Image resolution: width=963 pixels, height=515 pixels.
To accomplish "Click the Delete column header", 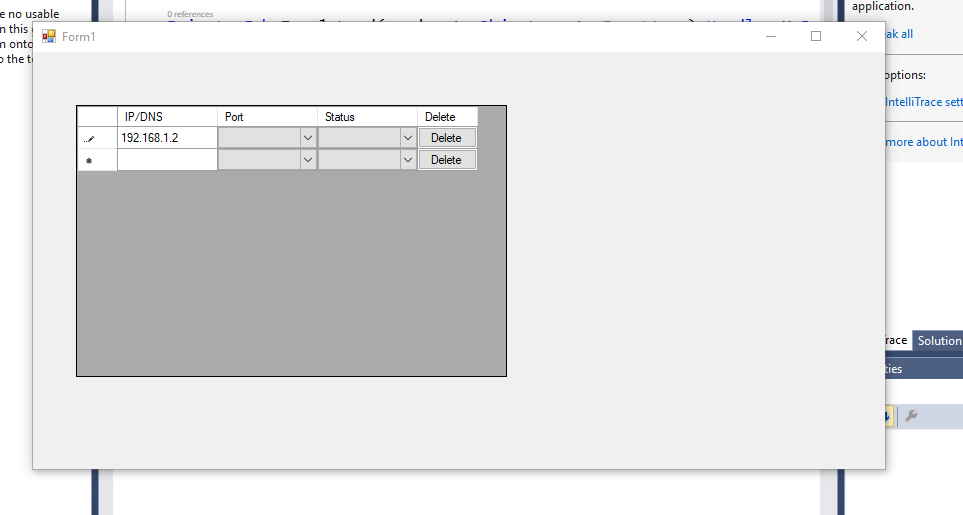I will tap(447, 117).
